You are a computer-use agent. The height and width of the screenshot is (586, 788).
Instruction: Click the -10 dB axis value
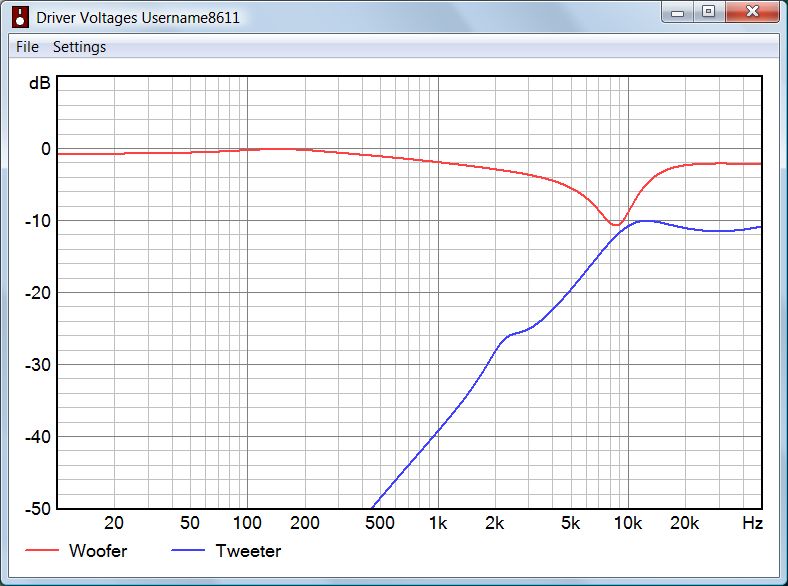coord(38,221)
